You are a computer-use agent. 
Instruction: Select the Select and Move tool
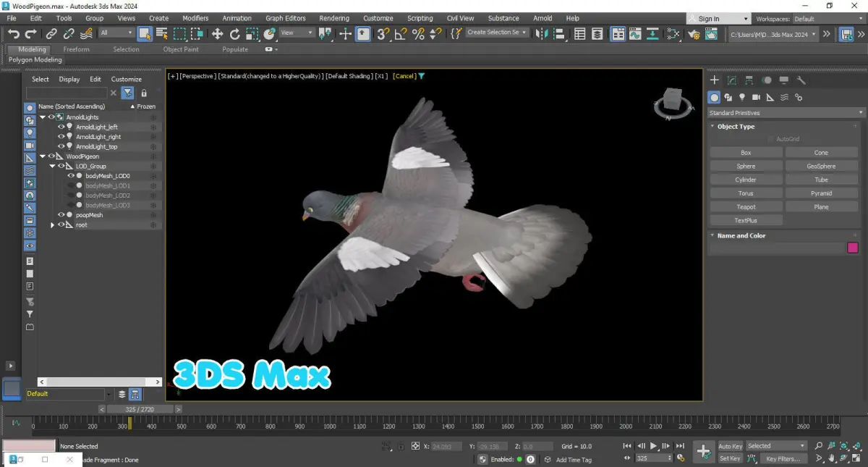(217, 33)
